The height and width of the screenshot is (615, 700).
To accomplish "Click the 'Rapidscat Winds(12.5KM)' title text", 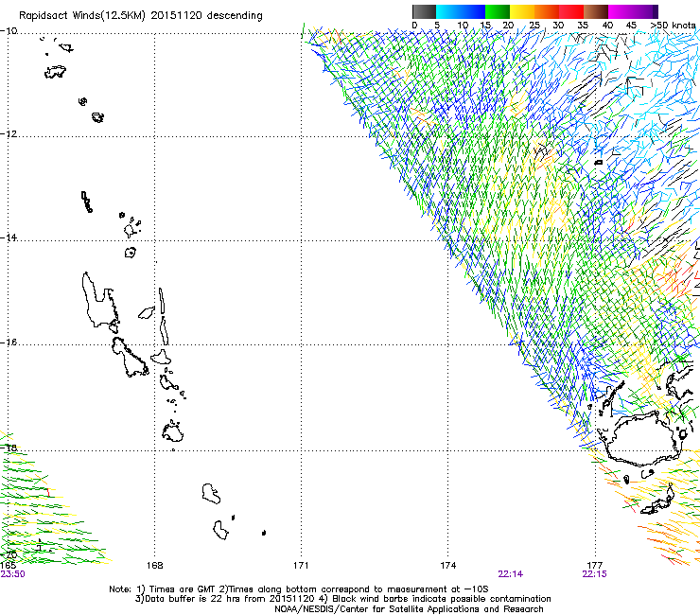I will coord(82,16).
